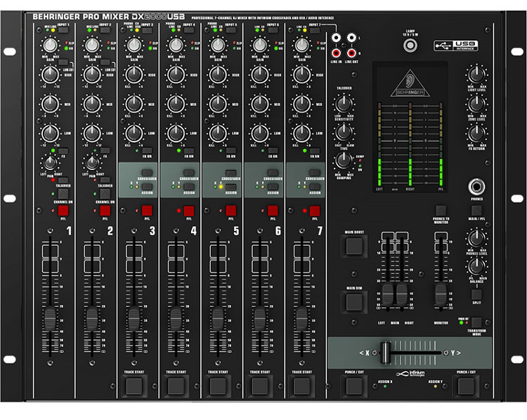Click the channel 1 HIGH EQ knob
Viewport: 527px width, 420px height.
(50, 74)
